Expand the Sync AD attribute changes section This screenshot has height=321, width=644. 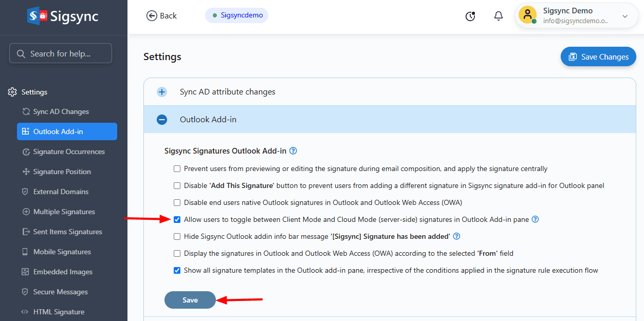(x=162, y=92)
